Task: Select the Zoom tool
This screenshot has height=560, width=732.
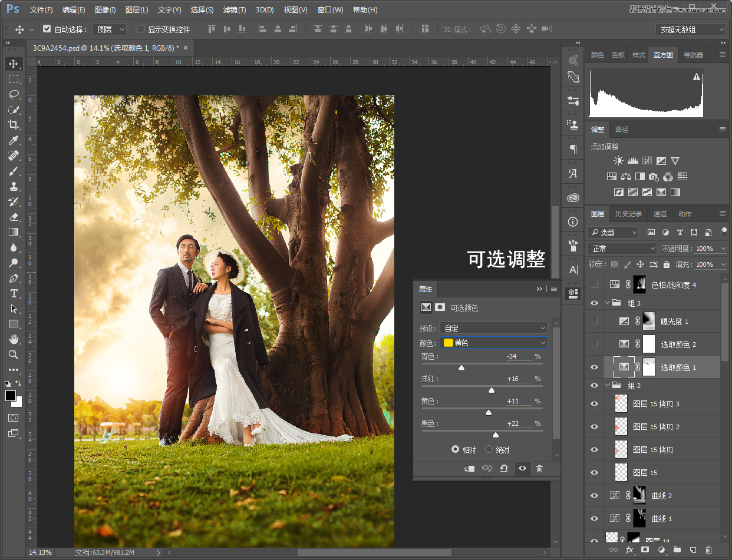Action: pos(13,354)
